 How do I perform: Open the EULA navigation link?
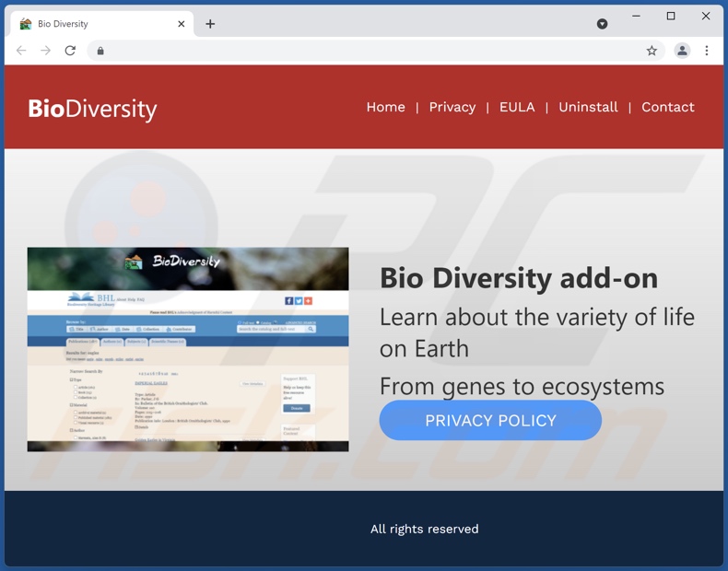(517, 107)
